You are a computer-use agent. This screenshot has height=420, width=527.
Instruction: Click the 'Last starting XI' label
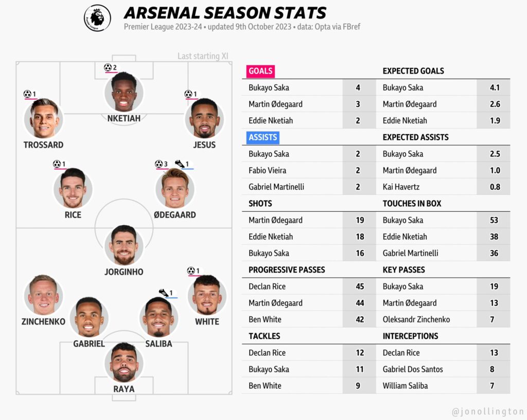click(203, 56)
